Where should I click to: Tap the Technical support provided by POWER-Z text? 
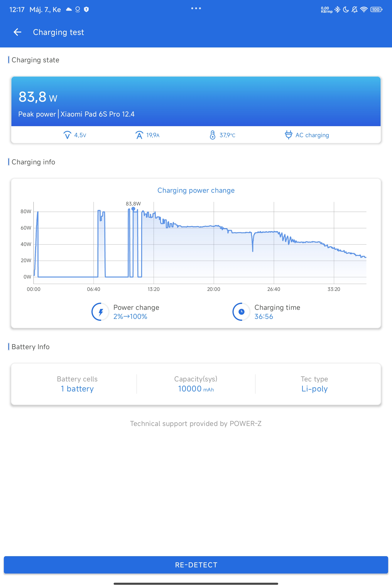(196, 423)
